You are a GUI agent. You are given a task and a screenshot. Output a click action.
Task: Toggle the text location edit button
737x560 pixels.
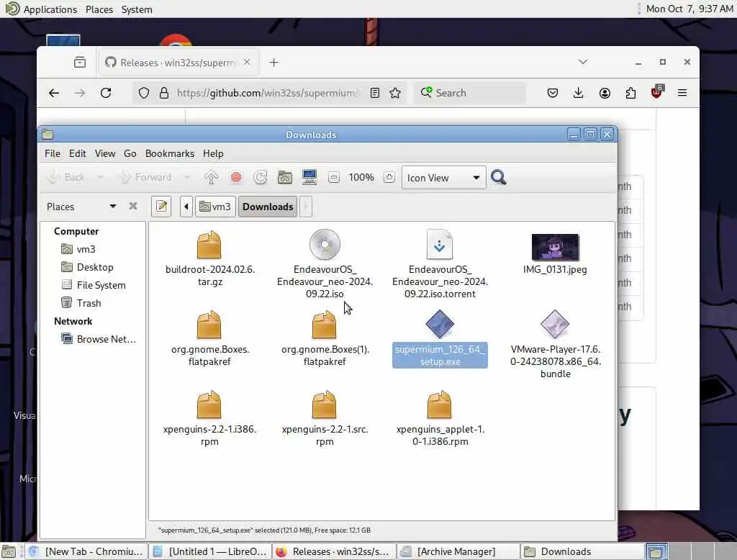pos(161,207)
